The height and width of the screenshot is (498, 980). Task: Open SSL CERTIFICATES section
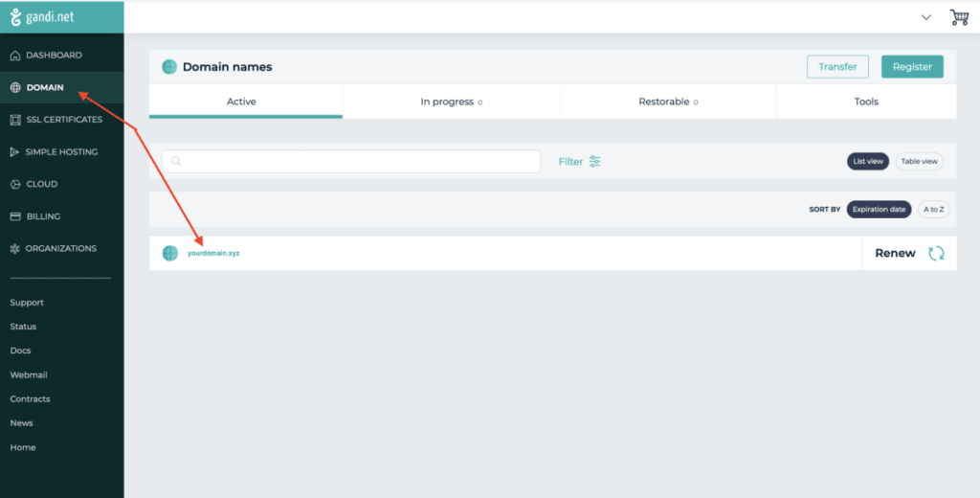62,120
